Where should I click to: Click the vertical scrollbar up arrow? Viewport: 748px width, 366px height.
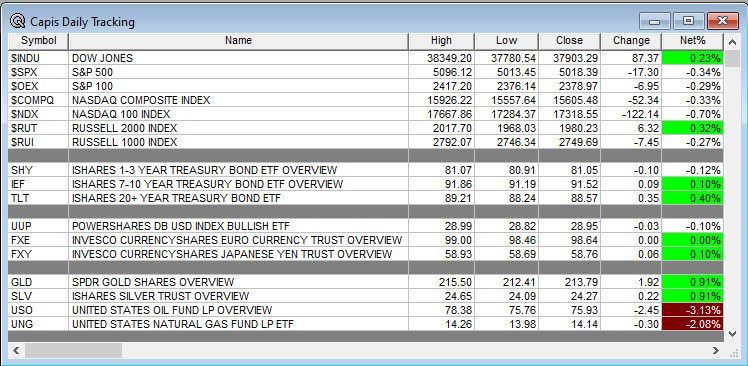733,42
